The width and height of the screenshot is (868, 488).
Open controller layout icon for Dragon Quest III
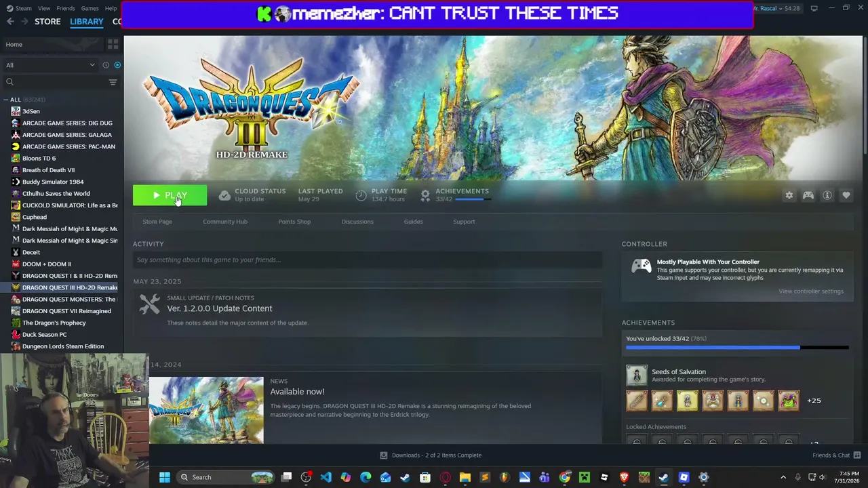point(808,195)
